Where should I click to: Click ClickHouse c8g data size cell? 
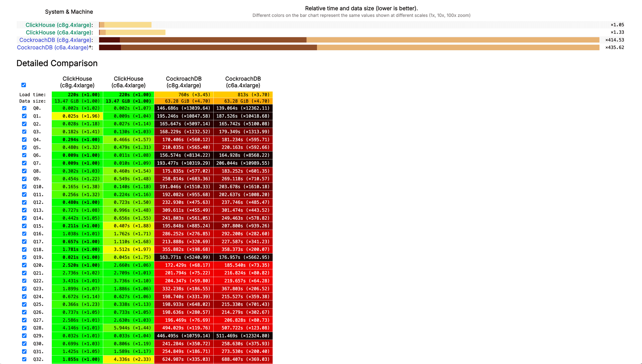(77, 101)
